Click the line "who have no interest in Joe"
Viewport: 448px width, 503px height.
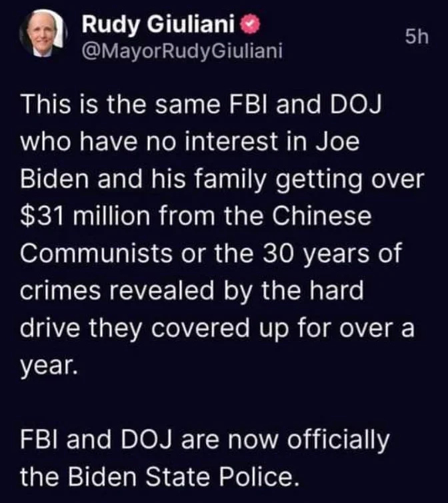(x=189, y=142)
